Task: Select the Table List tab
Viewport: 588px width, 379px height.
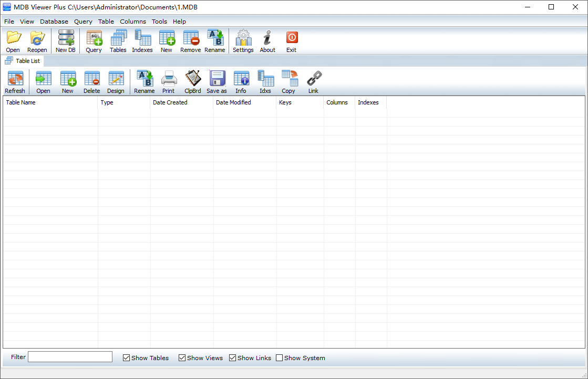Action: tap(23, 61)
